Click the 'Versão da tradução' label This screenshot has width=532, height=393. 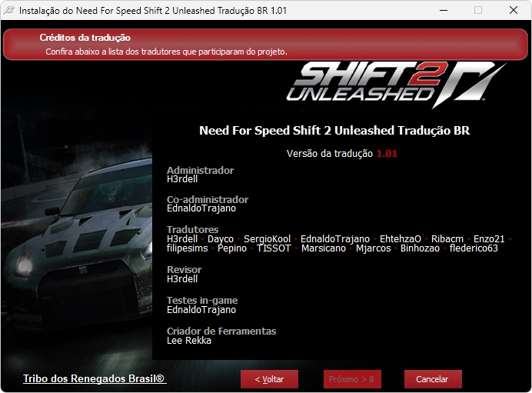[330, 153]
